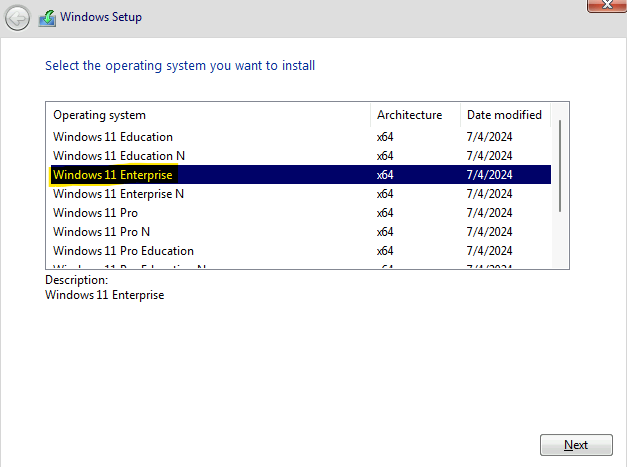Click 7/4/2024 in the Pro N row
Viewport: 627px width, 467px height.
point(489,232)
